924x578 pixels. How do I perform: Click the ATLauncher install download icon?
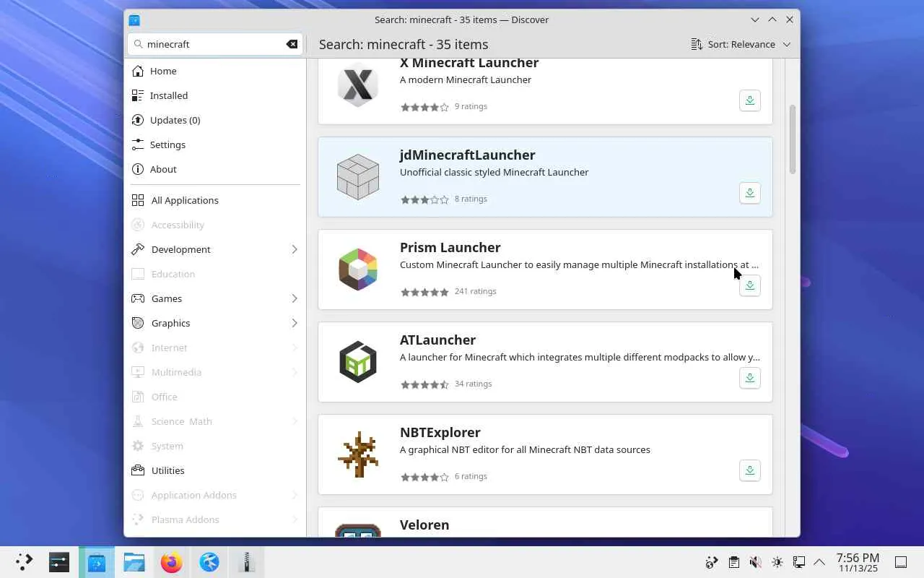pyautogui.click(x=750, y=378)
